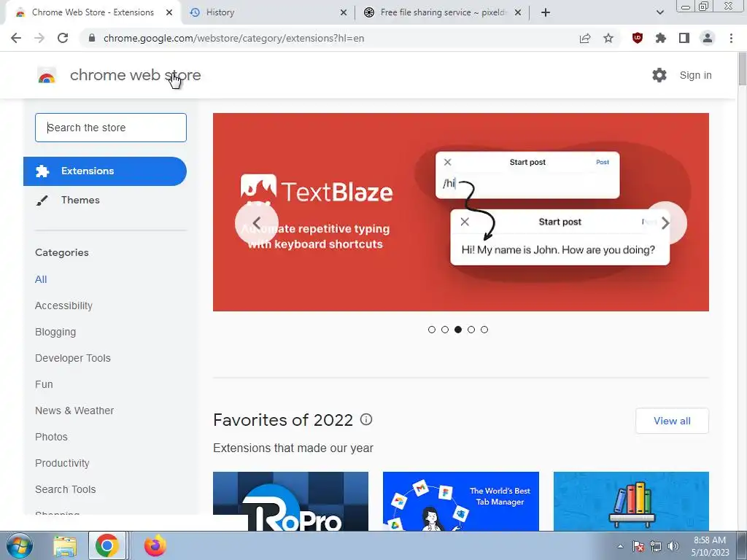Click the info icon beside Favorites of 2022
The image size is (747, 560).
[x=366, y=419]
